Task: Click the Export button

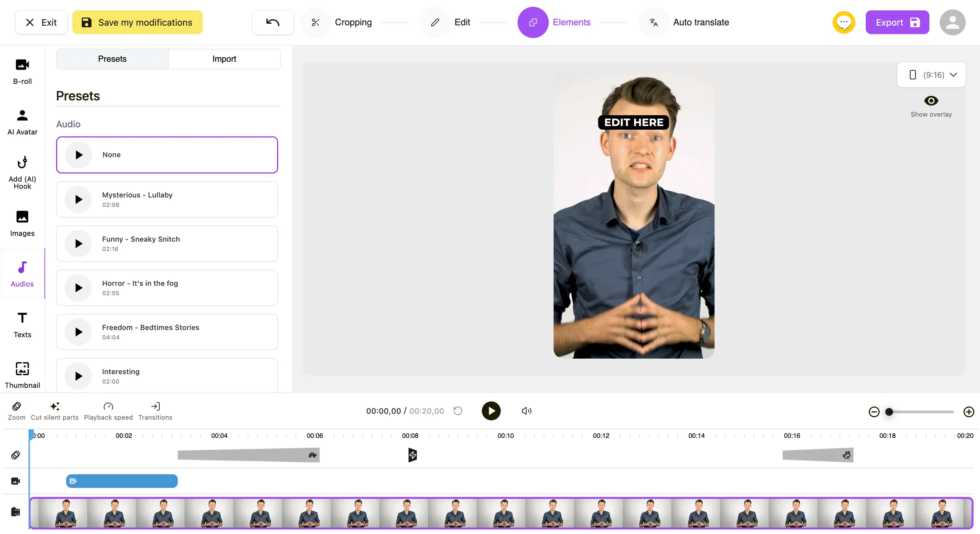Action: [897, 22]
